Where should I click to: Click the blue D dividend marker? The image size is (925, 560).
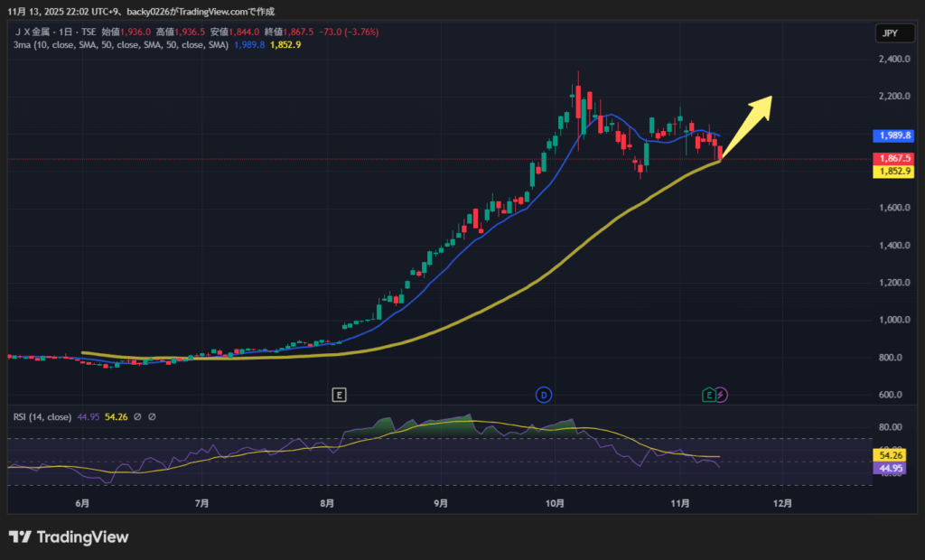[544, 395]
